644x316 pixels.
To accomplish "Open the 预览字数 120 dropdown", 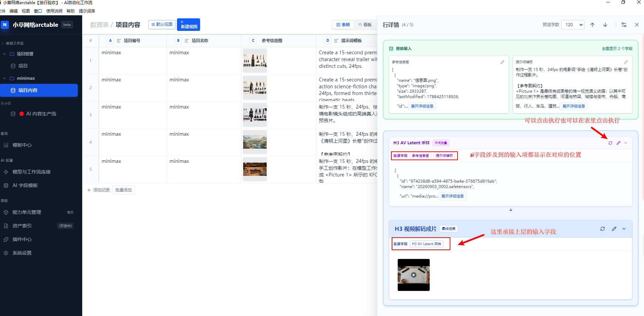I will [573, 25].
